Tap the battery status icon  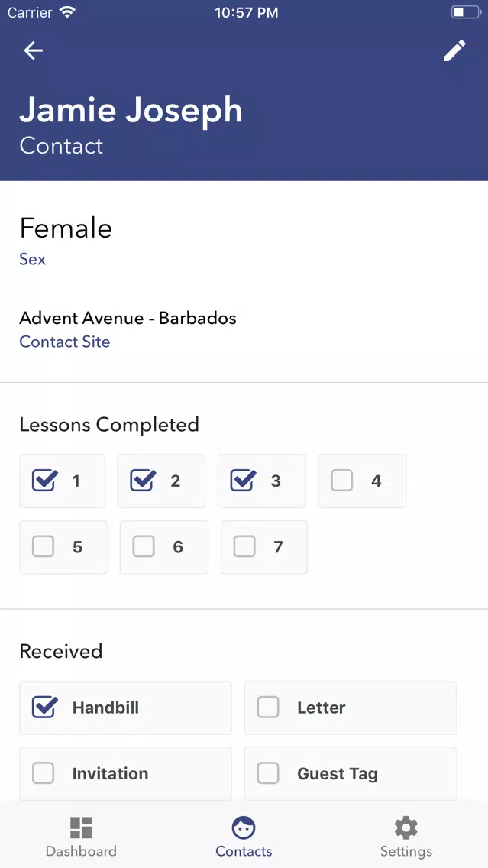[x=466, y=12]
